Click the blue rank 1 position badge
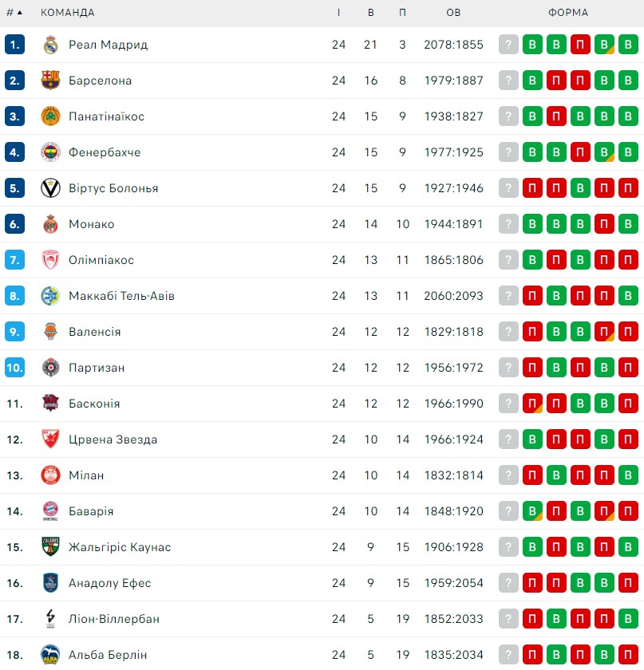This screenshot has width=644, height=670. [x=14, y=45]
